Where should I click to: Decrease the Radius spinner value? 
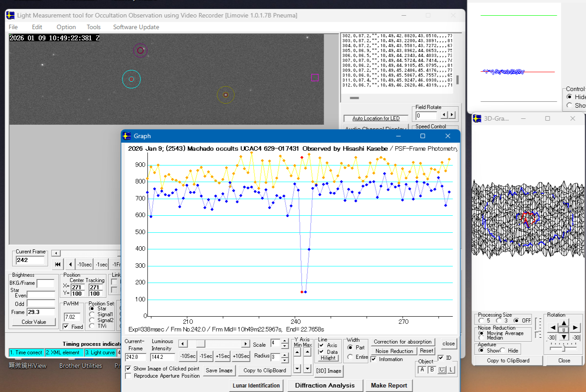point(284,360)
